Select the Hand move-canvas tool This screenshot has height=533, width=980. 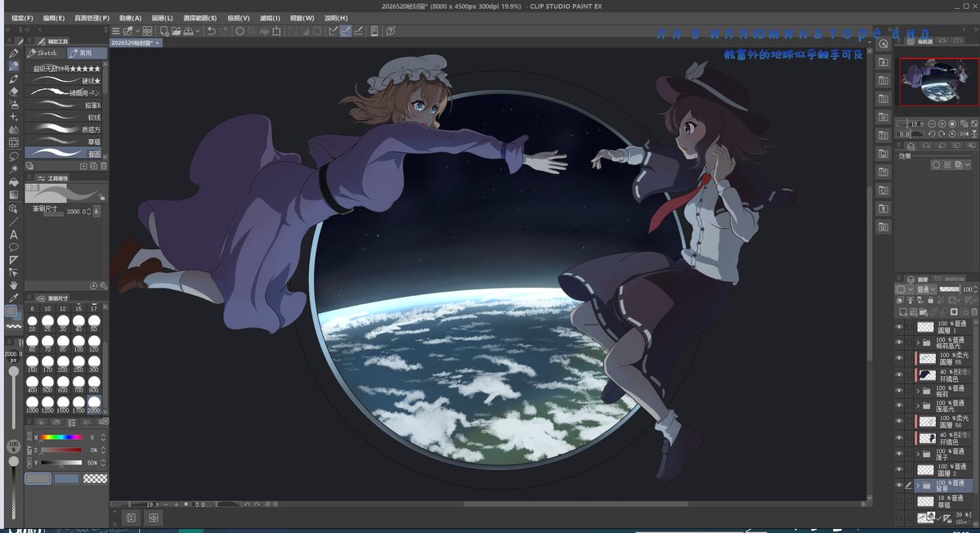pyautogui.click(x=13, y=285)
